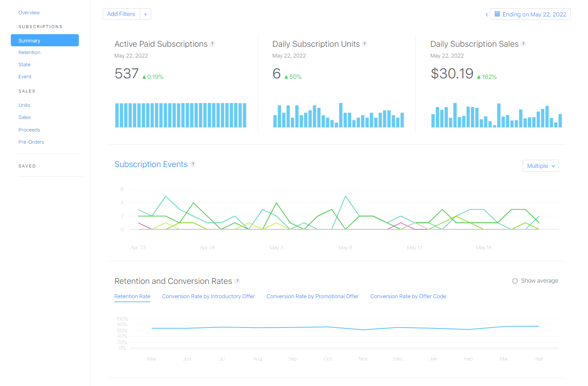Screen dimensions: 588x386
Task: Enable the Show average checkbox
Action: 515,280
